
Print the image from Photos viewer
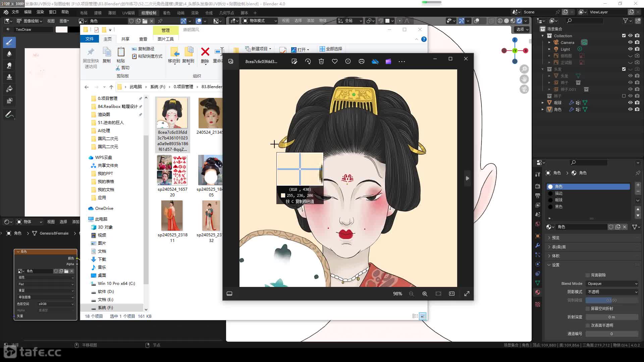pos(362,61)
